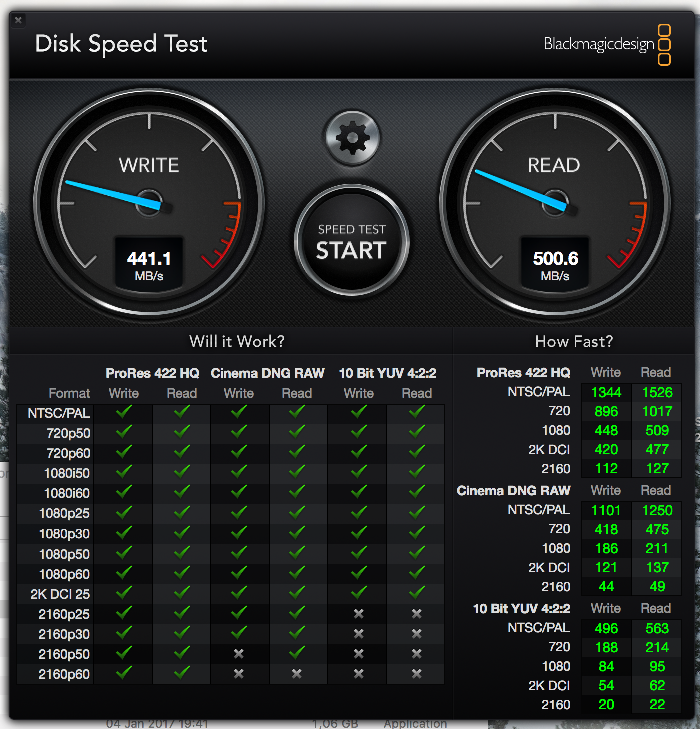
Task: Click the 'Will it Work?' heading
Action: click(237, 341)
